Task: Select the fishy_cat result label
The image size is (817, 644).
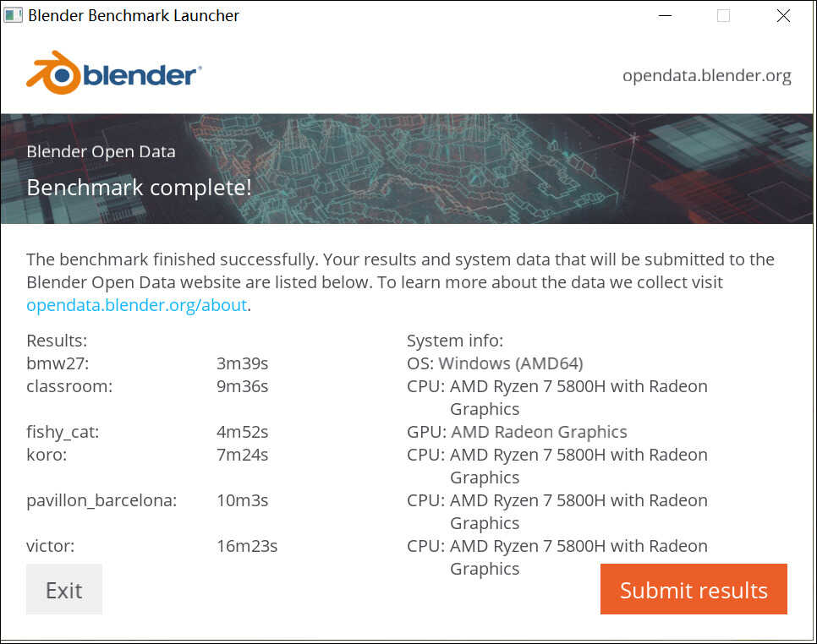Action: click(x=63, y=432)
